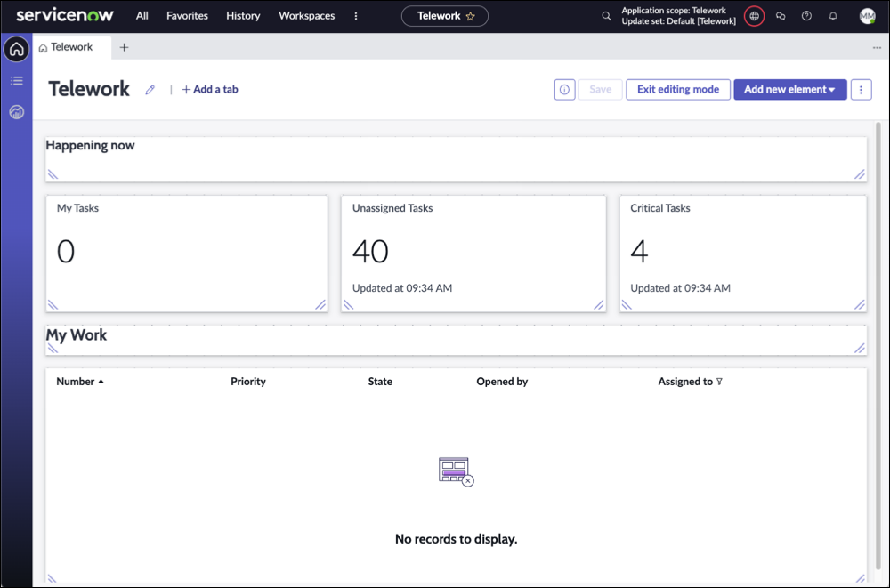Click the pencil icon beside Telework title
Image resolution: width=890 pixels, height=588 pixels.
150,90
